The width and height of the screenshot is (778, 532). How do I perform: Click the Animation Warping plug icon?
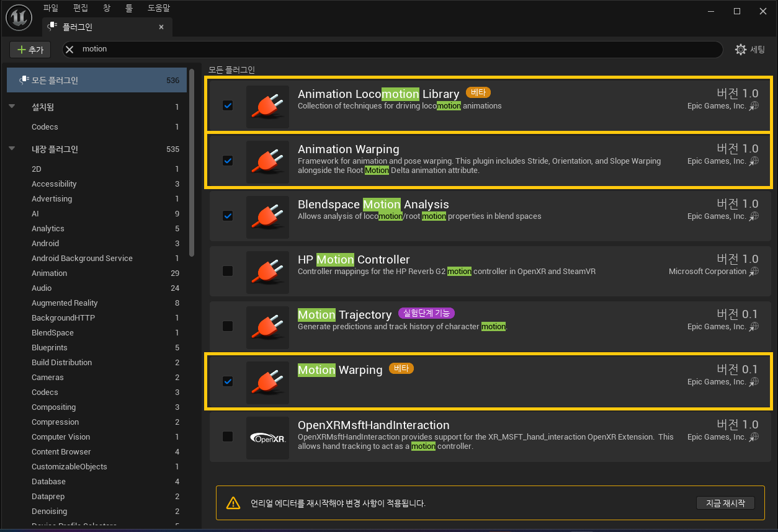pyautogui.click(x=267, y=162)
